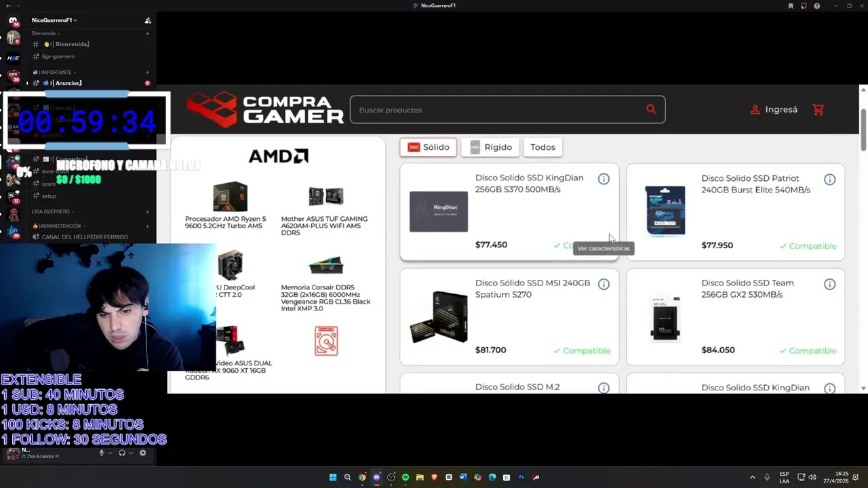Click the search magnifier icon in product search
The width and height of the screenshot is (868, 488).
(x=651, y=110)
